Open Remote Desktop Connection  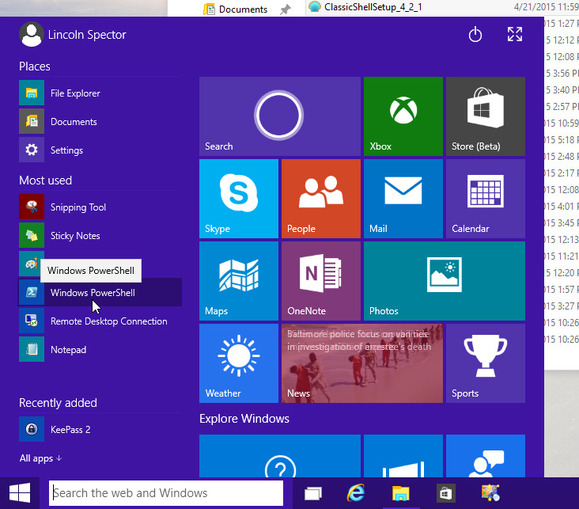pyautogui.click(x=100, y=321)
